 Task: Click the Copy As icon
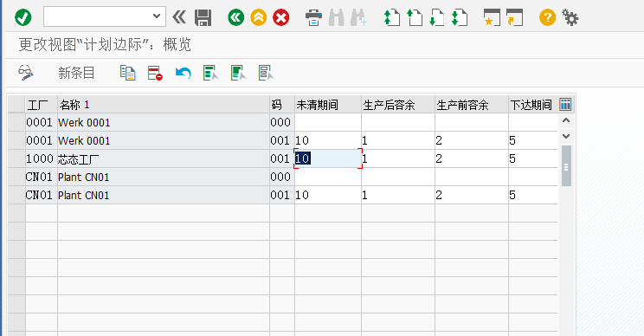(128, 73)
